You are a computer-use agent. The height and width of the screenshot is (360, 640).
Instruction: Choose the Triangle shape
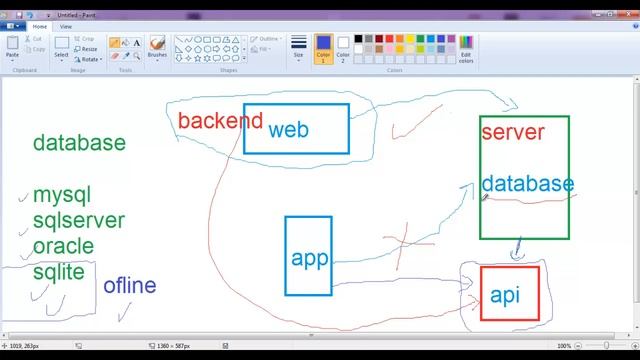pos(236,40)
